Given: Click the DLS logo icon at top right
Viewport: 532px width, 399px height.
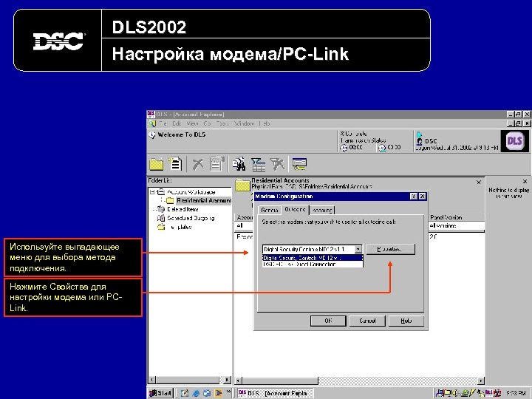Looking at the screenshot, I should coord(514,141).
